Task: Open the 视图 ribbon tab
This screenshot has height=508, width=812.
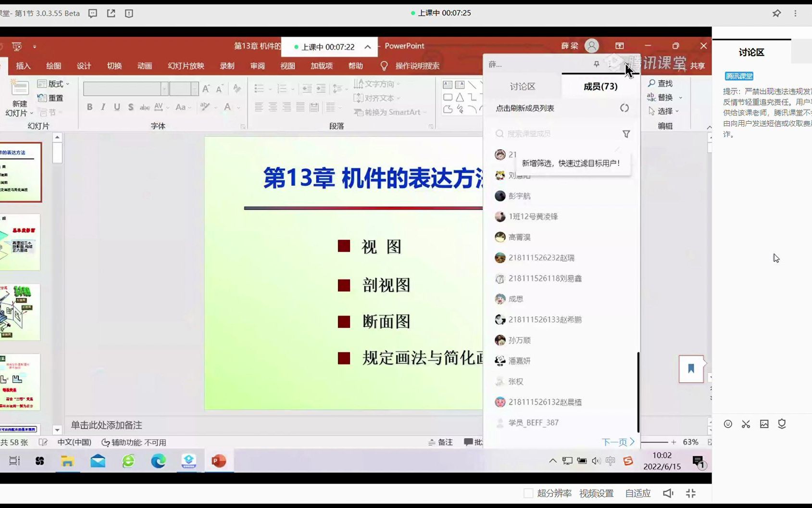Action: tap(287, 66)
